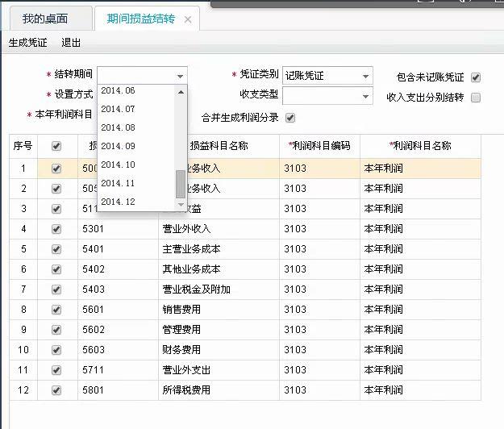The height and width of the screenshot is (429, 504).
Task: Click code 5401 in row 5
Action: [94, 249]
